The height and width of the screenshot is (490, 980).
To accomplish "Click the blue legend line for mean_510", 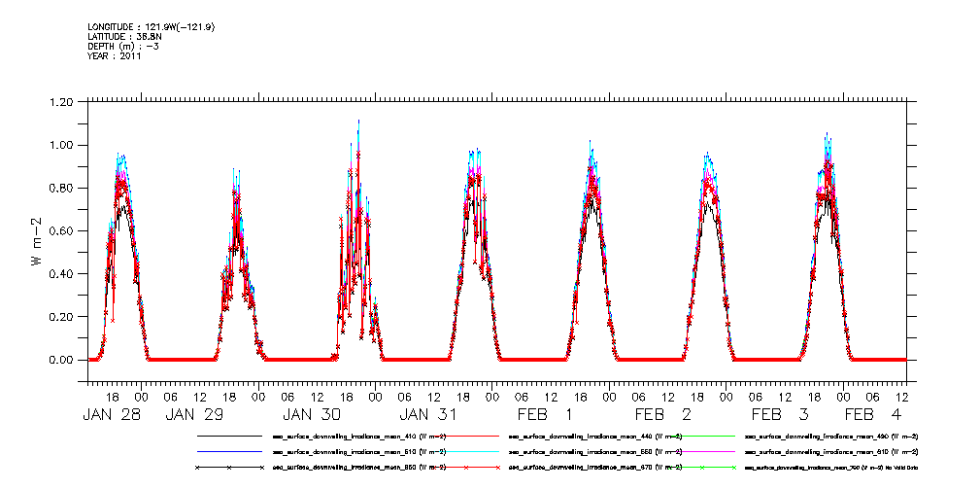I will pyautogui.click(x=229, y=452).
